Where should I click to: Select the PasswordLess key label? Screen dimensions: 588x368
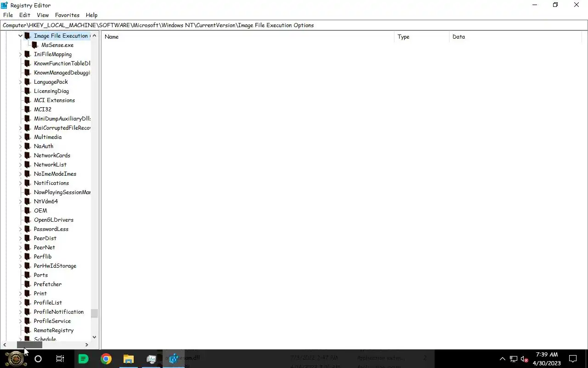[x=51, y=229]
